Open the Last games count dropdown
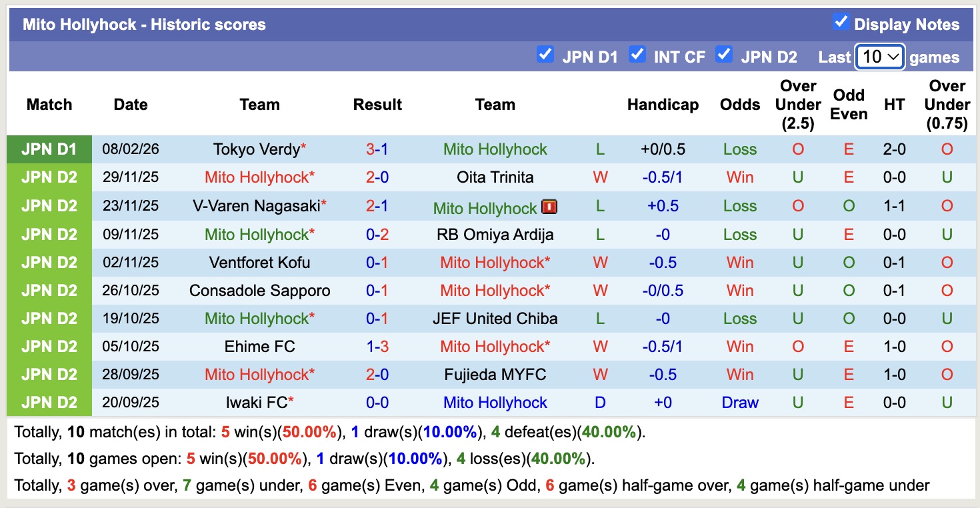Screen dimensions: 980x508 coord(879,57)
